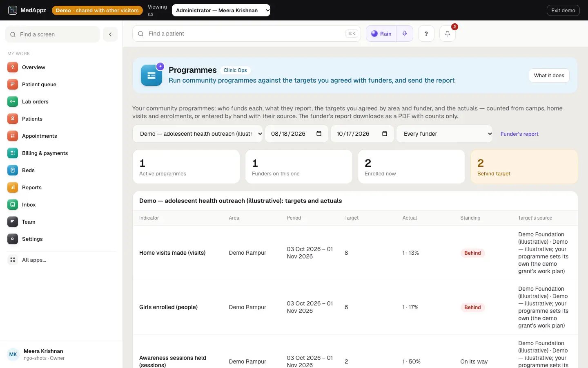Select the Enrolled now summary card
This screenshot has width=588, height=368.
tap(411, 166)
